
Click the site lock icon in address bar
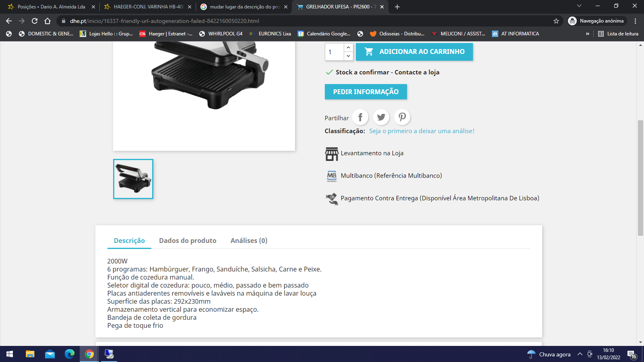click(x=63, y=21)
